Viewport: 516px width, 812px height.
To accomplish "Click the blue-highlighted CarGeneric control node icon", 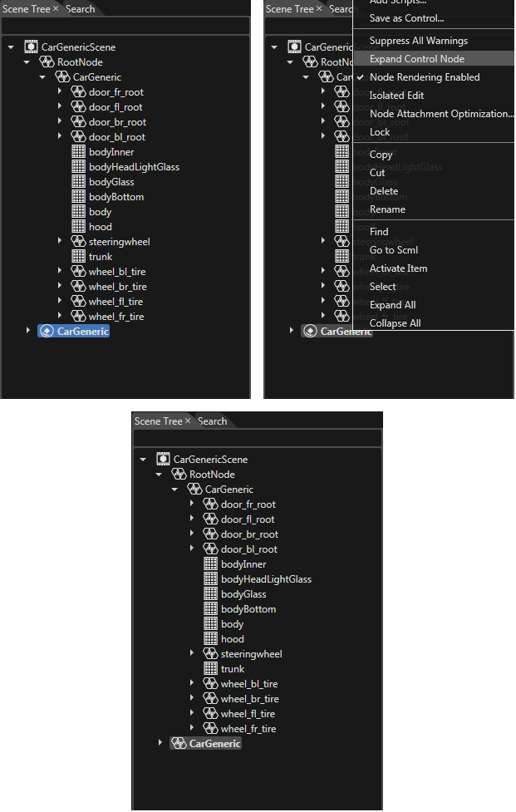I will point(47,331).
